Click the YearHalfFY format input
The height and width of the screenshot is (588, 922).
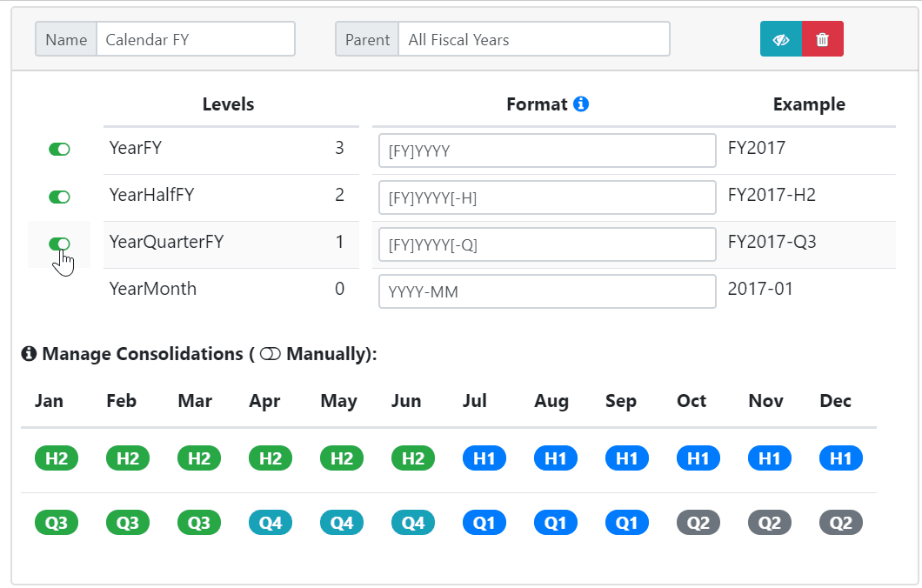[547, 197]
